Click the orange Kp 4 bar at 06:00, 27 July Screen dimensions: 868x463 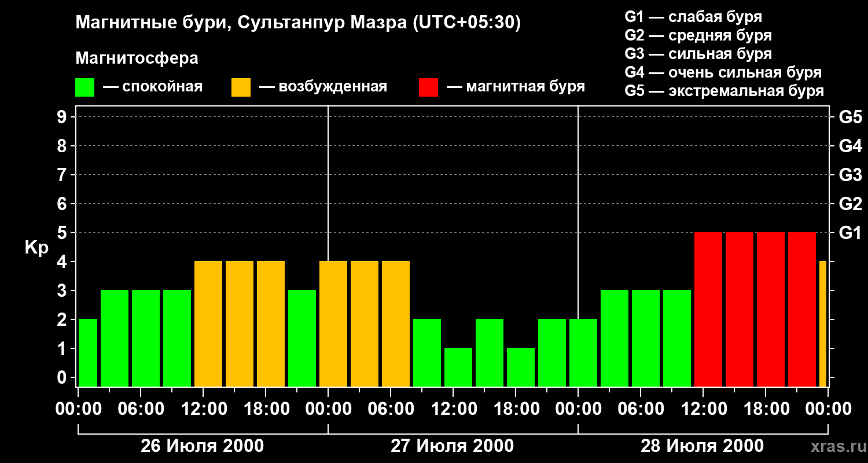point(396,324)
